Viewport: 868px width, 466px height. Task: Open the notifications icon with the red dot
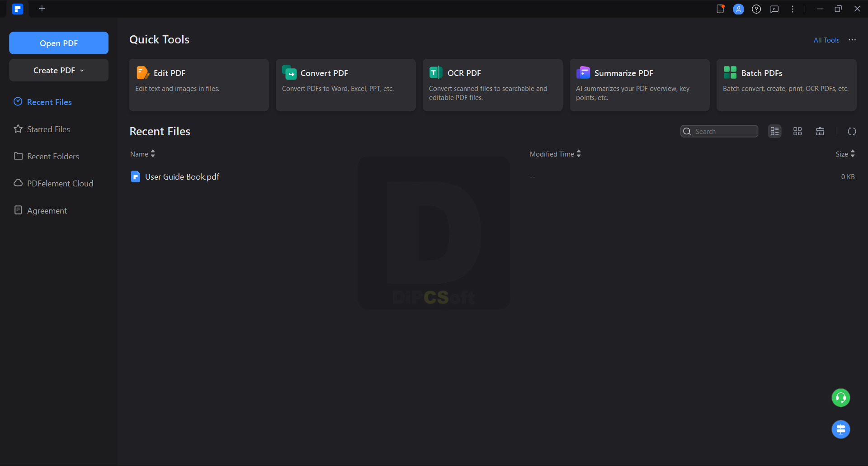pos(721,9)
